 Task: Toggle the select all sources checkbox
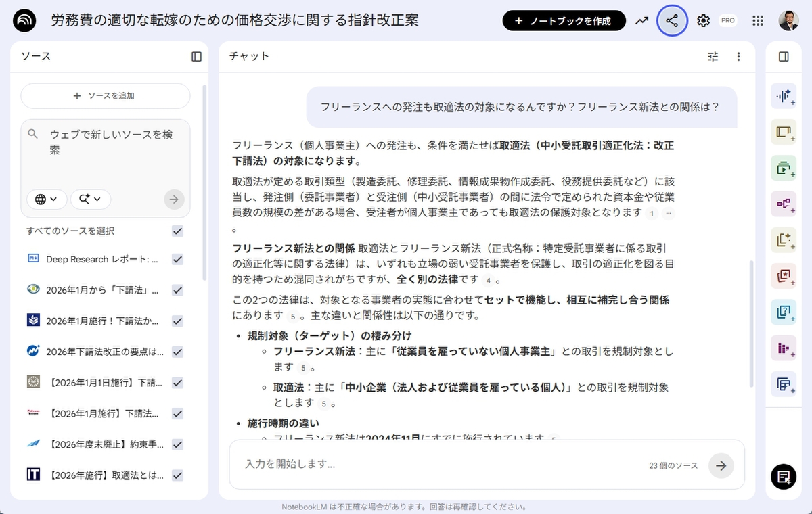tap(178, 231)
